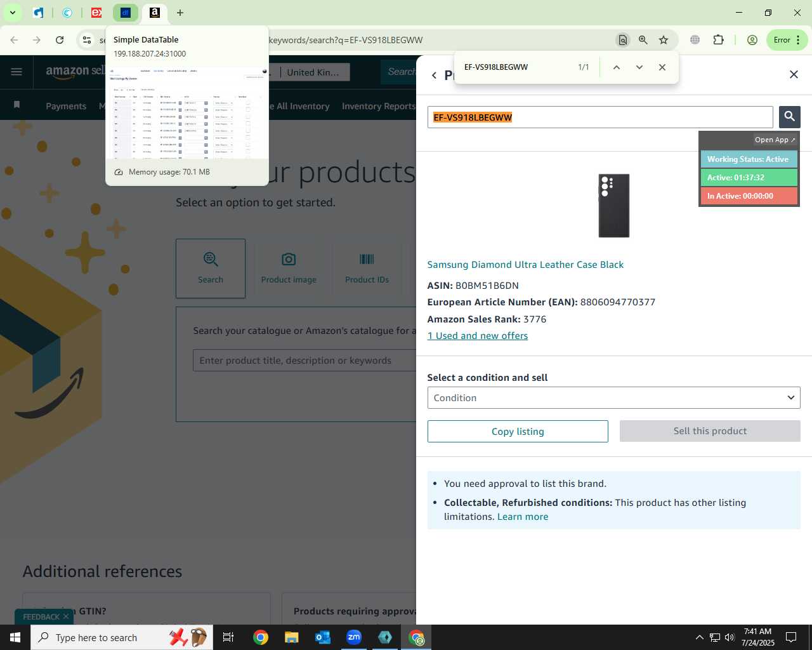Select the Product IDs option card
Screen dimensions: 812x650
pyautogui.click(x=367, y=269)
